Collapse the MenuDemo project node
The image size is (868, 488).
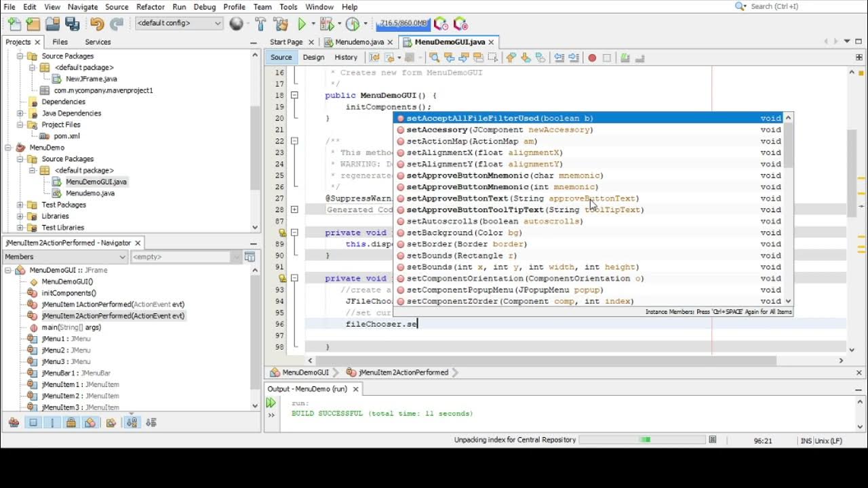point(8,147)
